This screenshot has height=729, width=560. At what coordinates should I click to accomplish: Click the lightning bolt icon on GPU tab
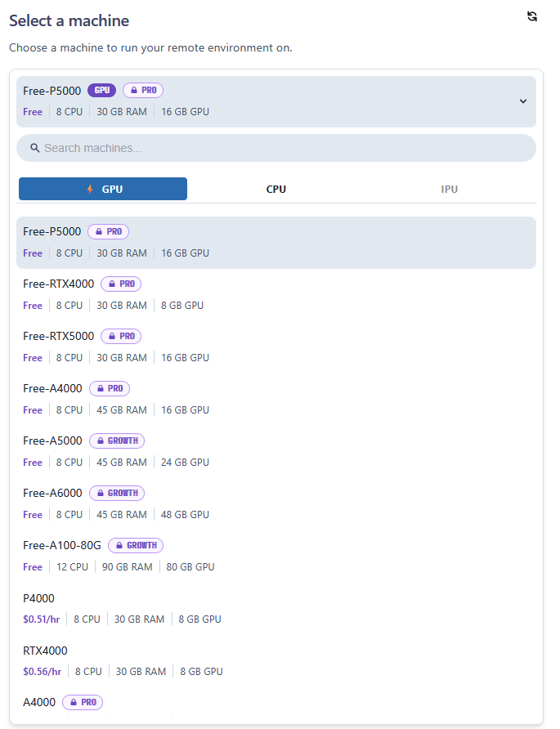[x=90, y=190]
